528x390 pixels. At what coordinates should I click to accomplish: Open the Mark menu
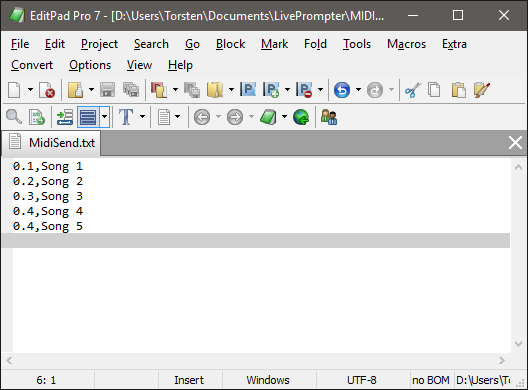pyautogui.click(x=274, y=44)
